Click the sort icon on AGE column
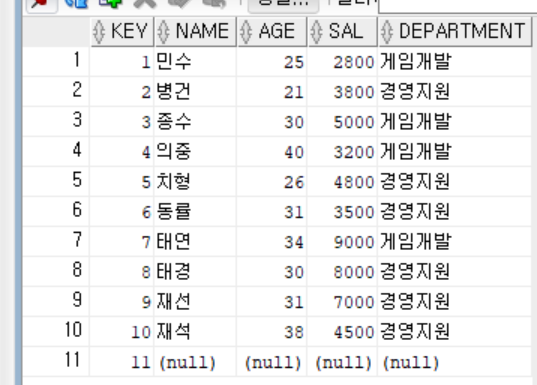 coord(246,32)
